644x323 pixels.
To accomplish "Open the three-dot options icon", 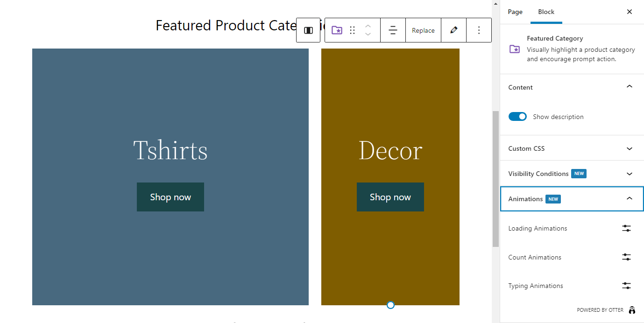I will (x=479, y=30).
